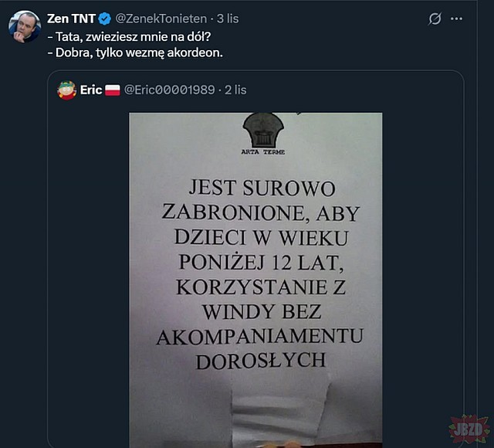Open the Grok explain-post icon
This screenshot has height=448, width=494.
tap(435, 19)
